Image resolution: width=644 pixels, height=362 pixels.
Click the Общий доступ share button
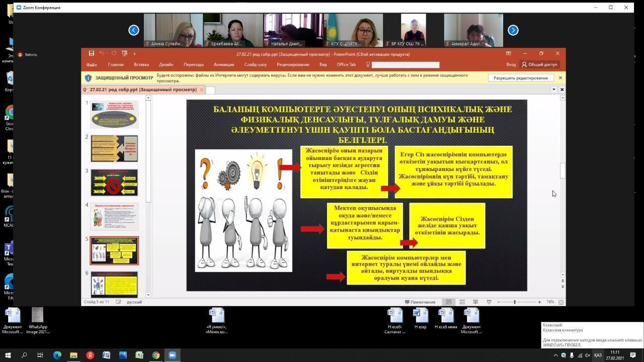click(x=539, y=64)
